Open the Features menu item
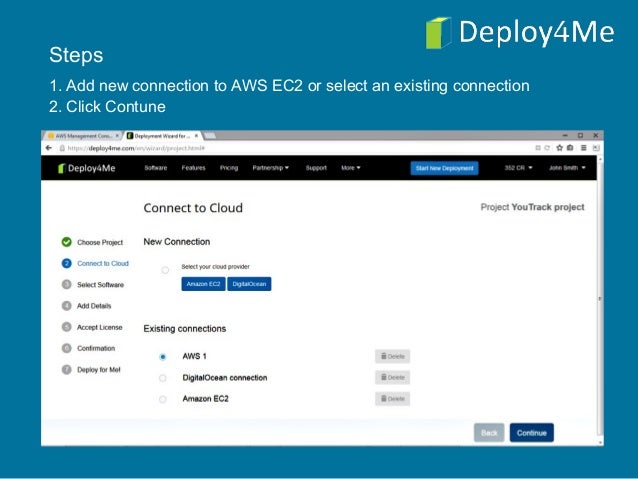 coord(193,168)
